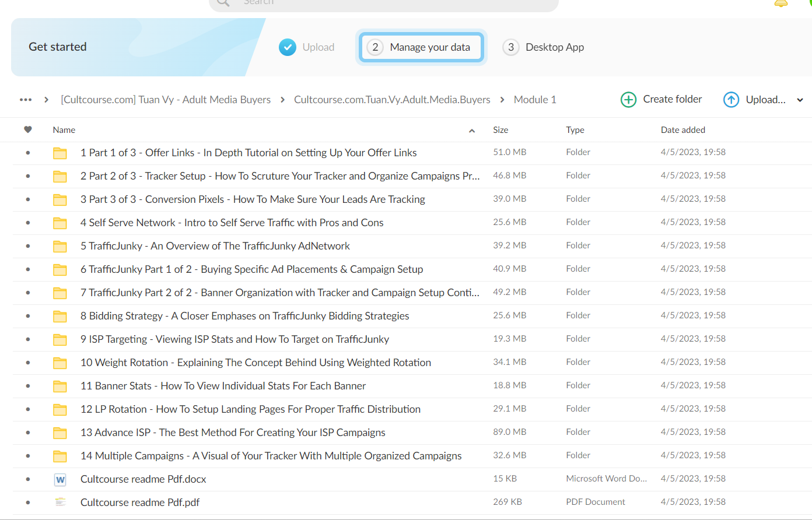Favorite dot for 2 Part 2 of 3 Tracker Setup
812x520 pixels.
pos(28,176)
